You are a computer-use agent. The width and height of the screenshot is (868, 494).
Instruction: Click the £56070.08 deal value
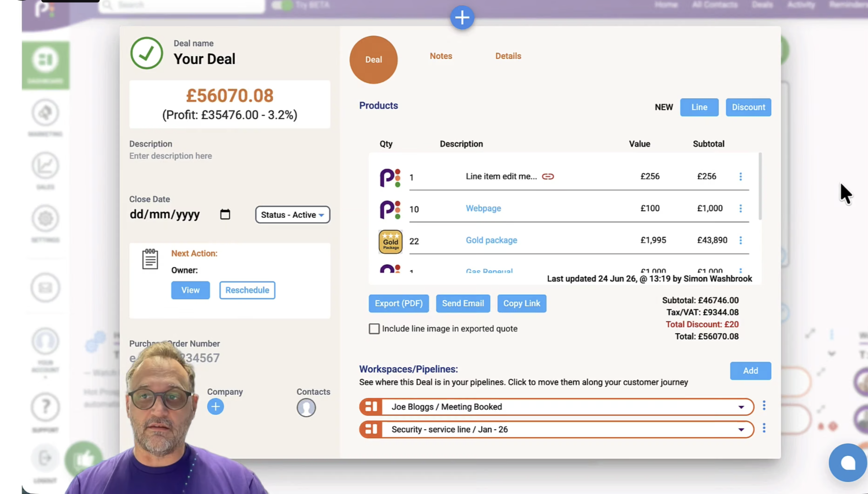[x=230, y=96]
